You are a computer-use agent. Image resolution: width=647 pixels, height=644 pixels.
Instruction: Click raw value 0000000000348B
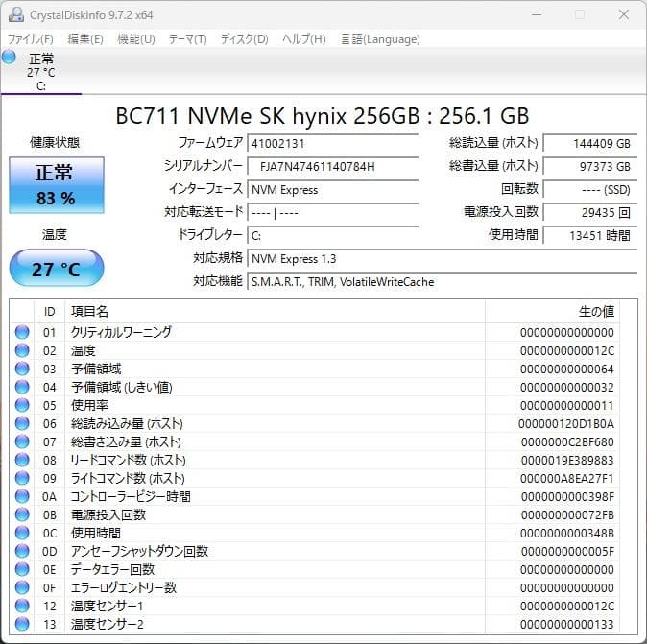(x=567, y=533)
